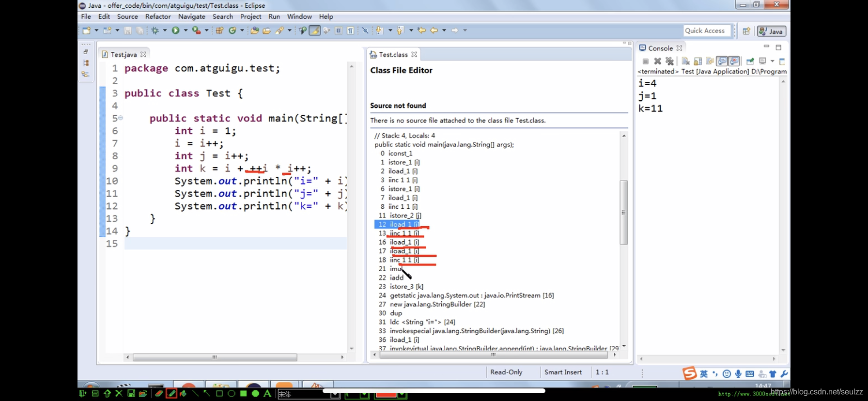The height and width of the screenshot is (401, 868).
Task: Click the New file wizard icon
Action: pos(86,31)
